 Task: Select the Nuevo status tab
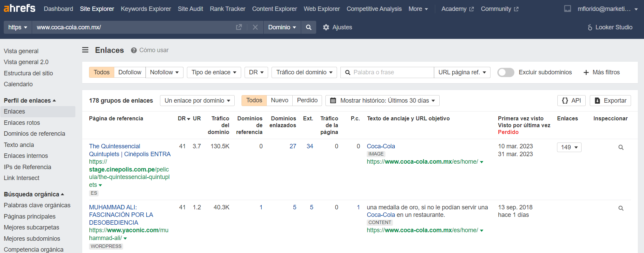(x=280, y=100)
